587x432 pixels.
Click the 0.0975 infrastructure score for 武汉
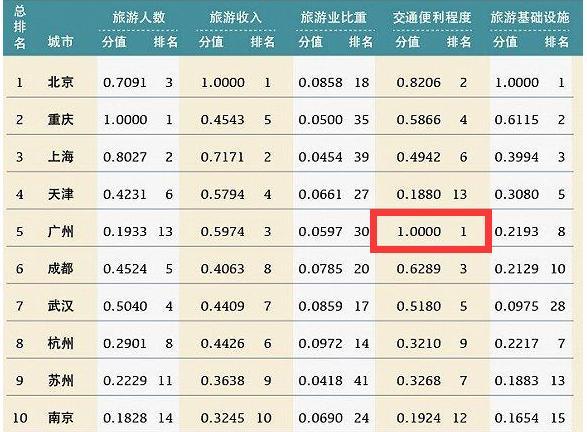[516, 306]
